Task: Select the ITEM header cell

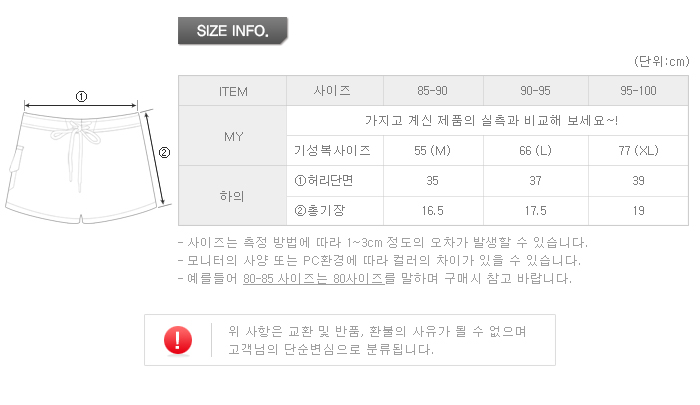Action: (232, 91)
